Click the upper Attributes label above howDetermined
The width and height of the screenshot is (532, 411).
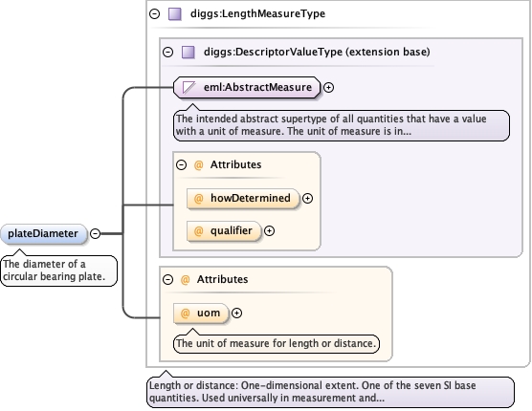pyautogui.click(x=235, y=164)
